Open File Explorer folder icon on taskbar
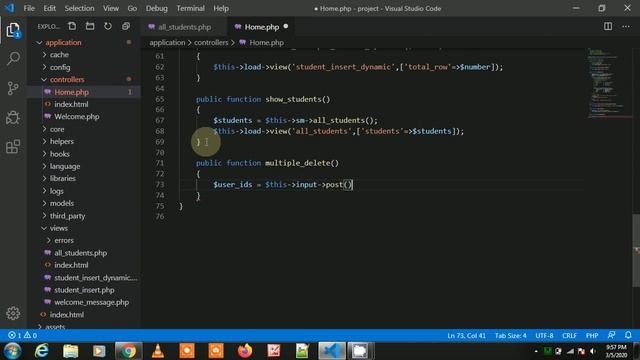The image size is (640, 360). click(70, 351)
